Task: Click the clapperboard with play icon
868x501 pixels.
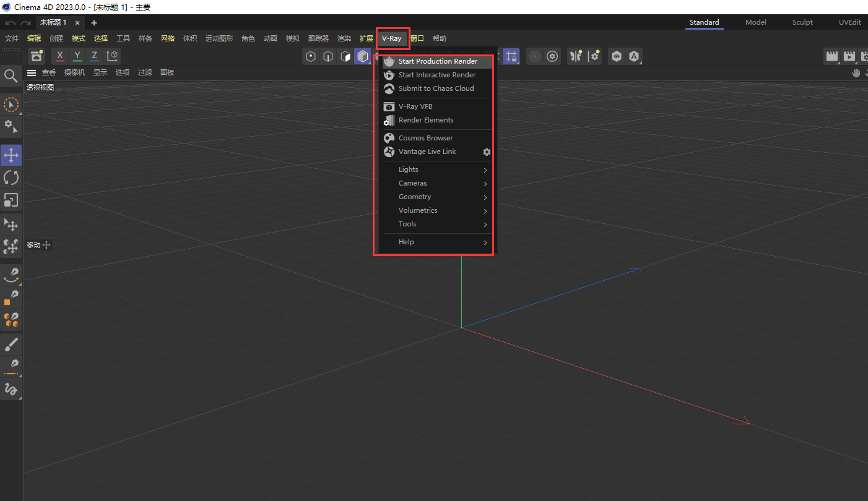Action: pyautogui.click(x=849, y=56)
